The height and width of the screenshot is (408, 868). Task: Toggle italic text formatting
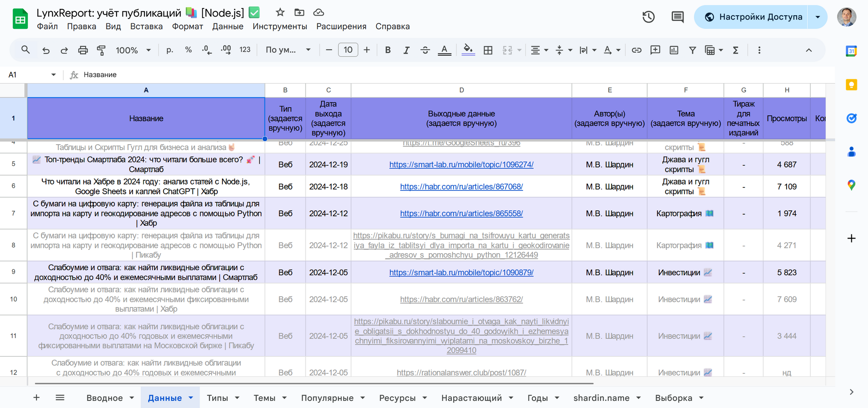pos(406,50)
